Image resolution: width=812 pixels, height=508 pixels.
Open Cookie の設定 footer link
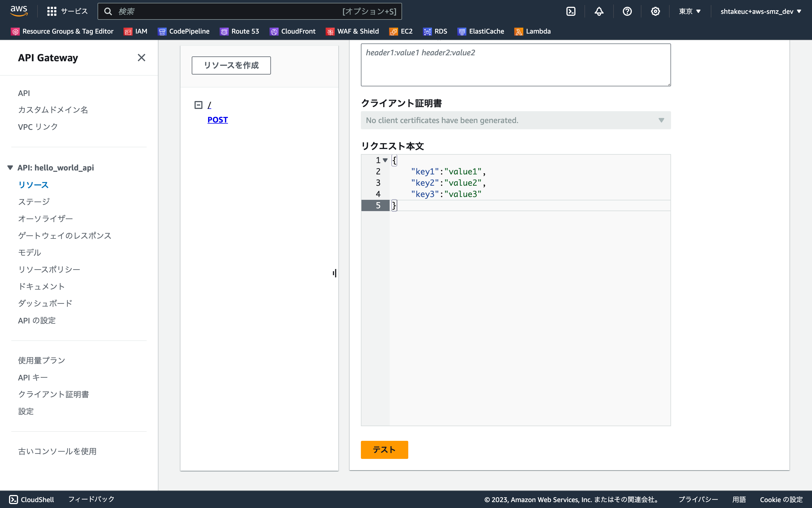coord(781,499)
